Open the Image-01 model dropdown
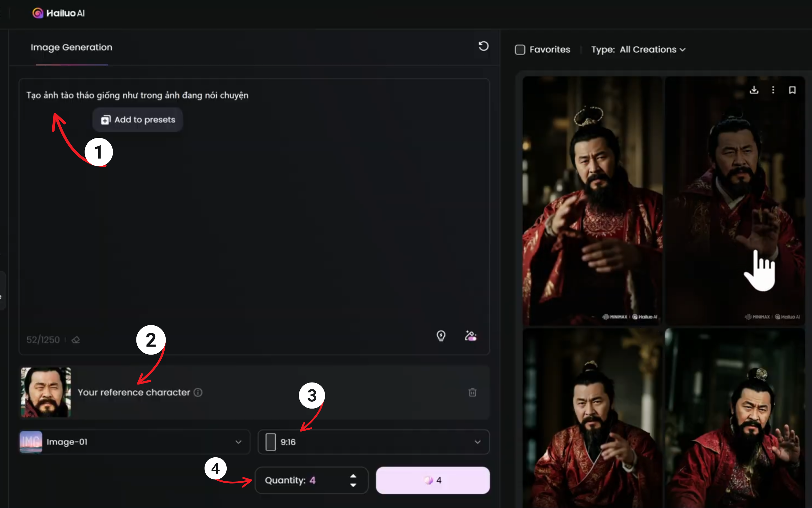The height and width of the screenshot is (508, 812). 134,442
